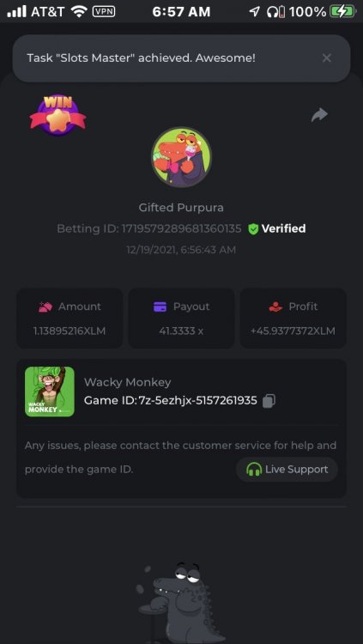Open Live Support chat

coord(287,470)
